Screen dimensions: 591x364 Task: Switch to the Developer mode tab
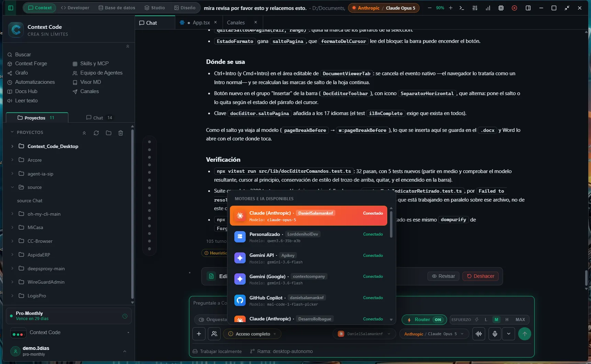[x=75, y=8]
